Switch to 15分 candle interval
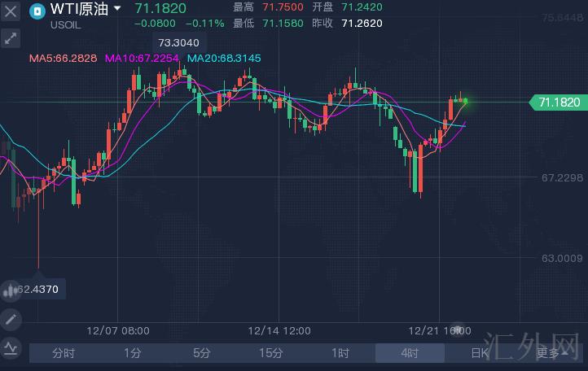 (271, 353)
